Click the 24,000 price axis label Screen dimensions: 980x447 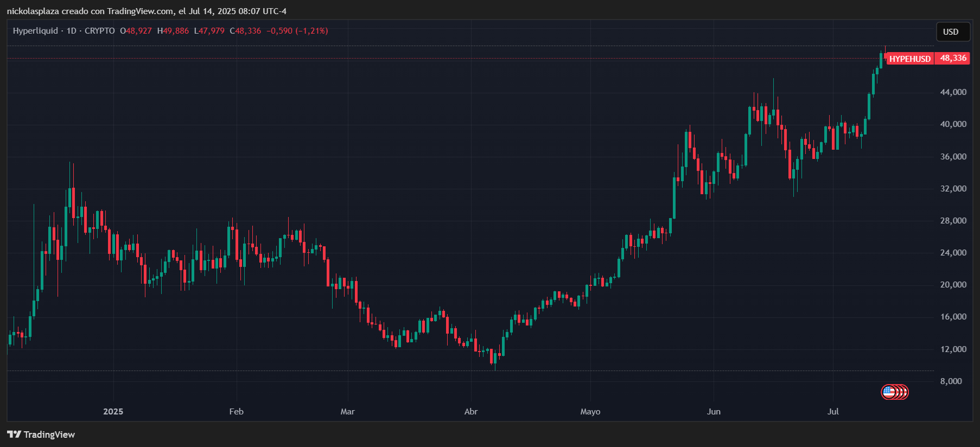point(953,253)
